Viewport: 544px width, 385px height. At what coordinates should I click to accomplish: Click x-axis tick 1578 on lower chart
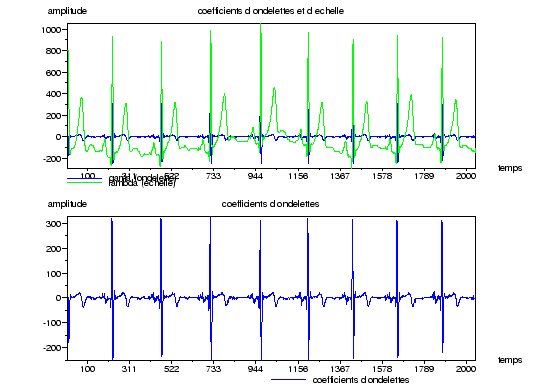pyautogui.click(x=382, y=369)
